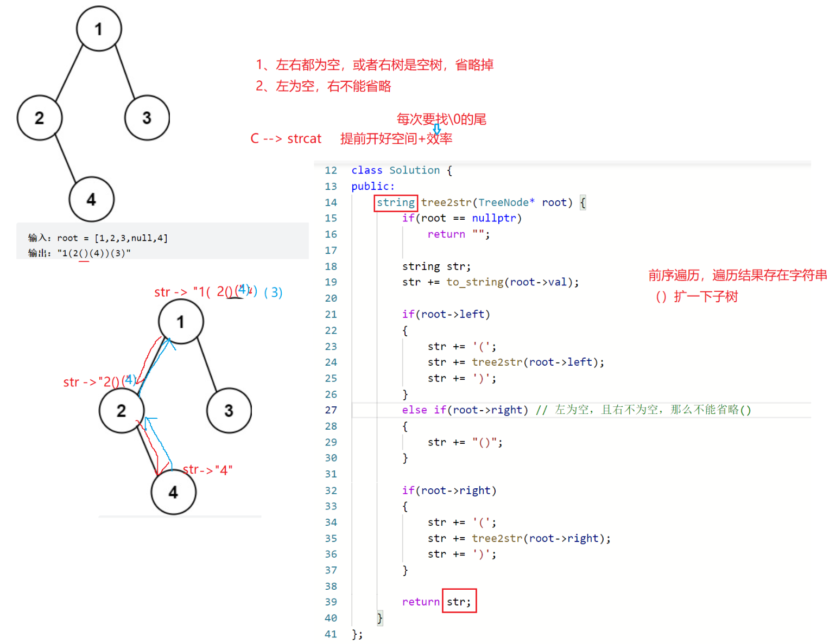
Task: Click node 4 in the upper tree diagram
Action: 91,199
